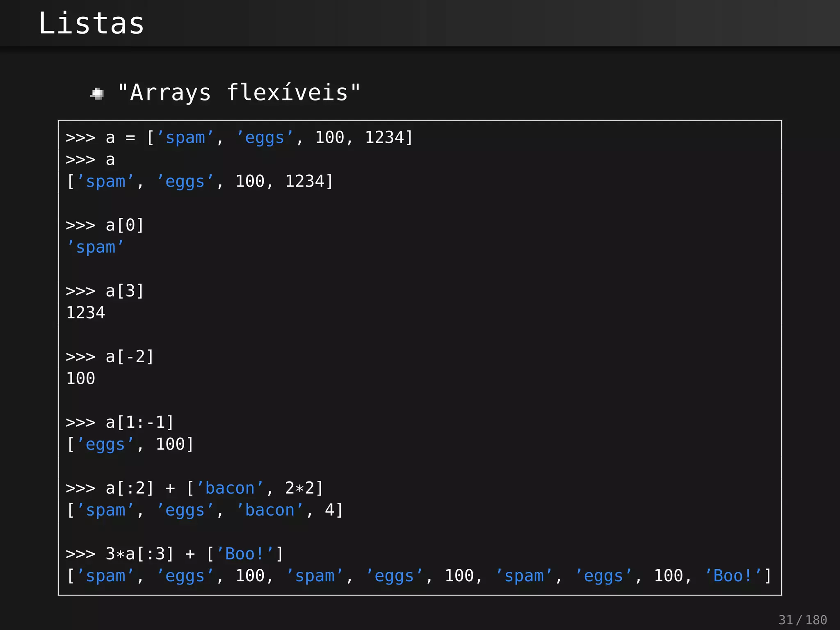Click the command ">>> a[3]"
The image size is (840, 630).
coord(105,291)
